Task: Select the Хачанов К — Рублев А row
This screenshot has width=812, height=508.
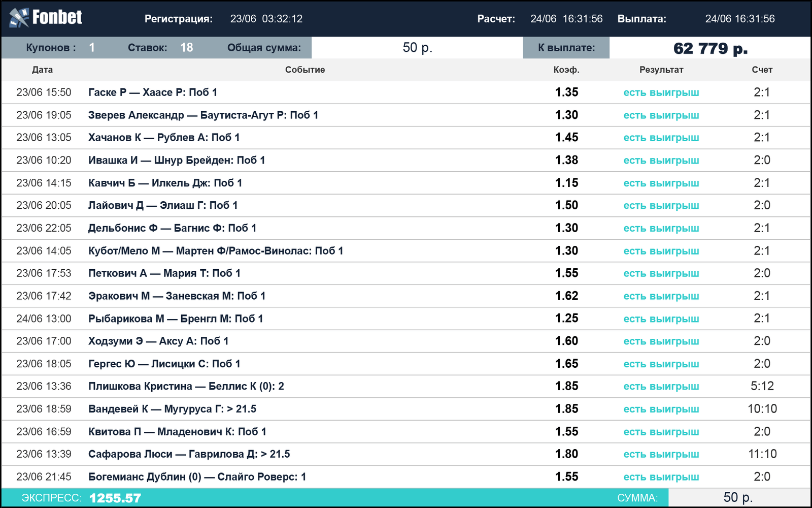Action: (406, 138)
